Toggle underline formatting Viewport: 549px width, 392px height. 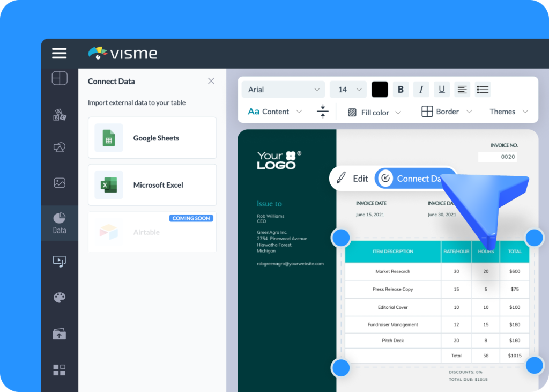(x=441, y=89)
